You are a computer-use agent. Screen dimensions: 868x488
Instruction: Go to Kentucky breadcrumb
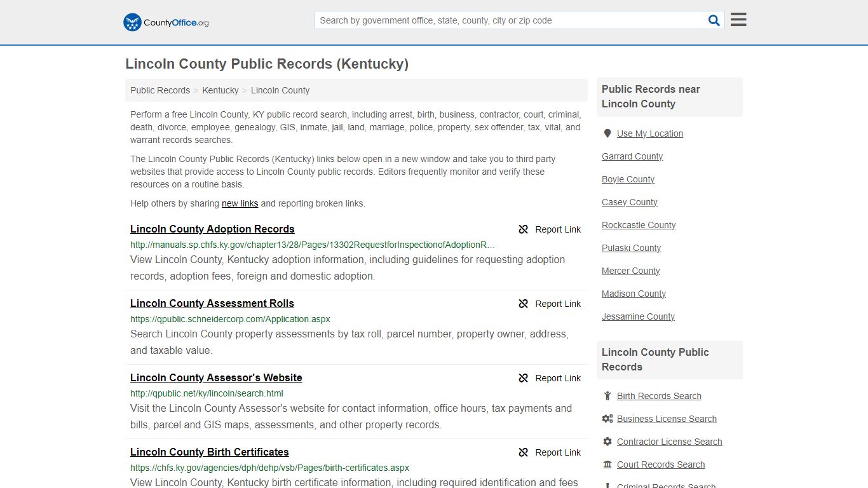(x=220, y=90)
